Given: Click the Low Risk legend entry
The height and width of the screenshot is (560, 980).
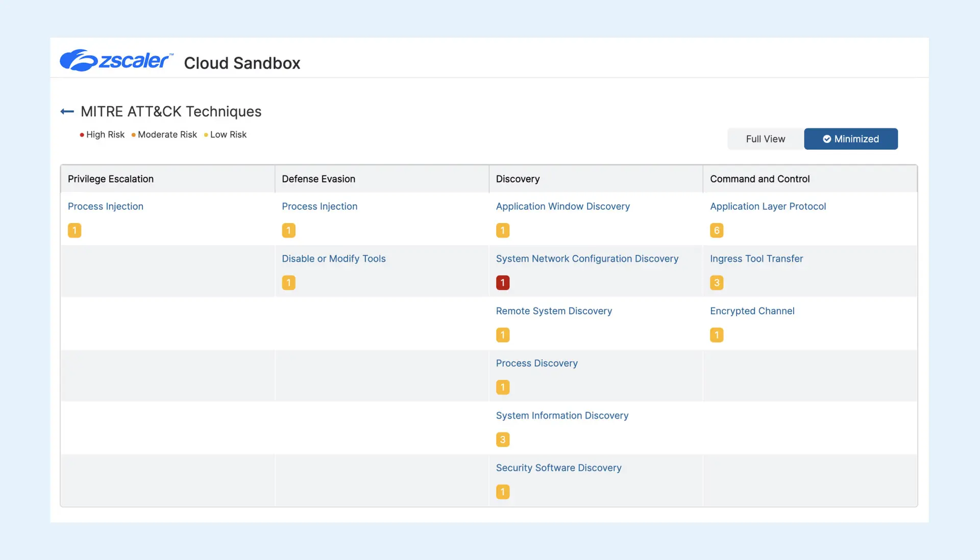Looking at the screenshot, I should click(x=225, y=135).
